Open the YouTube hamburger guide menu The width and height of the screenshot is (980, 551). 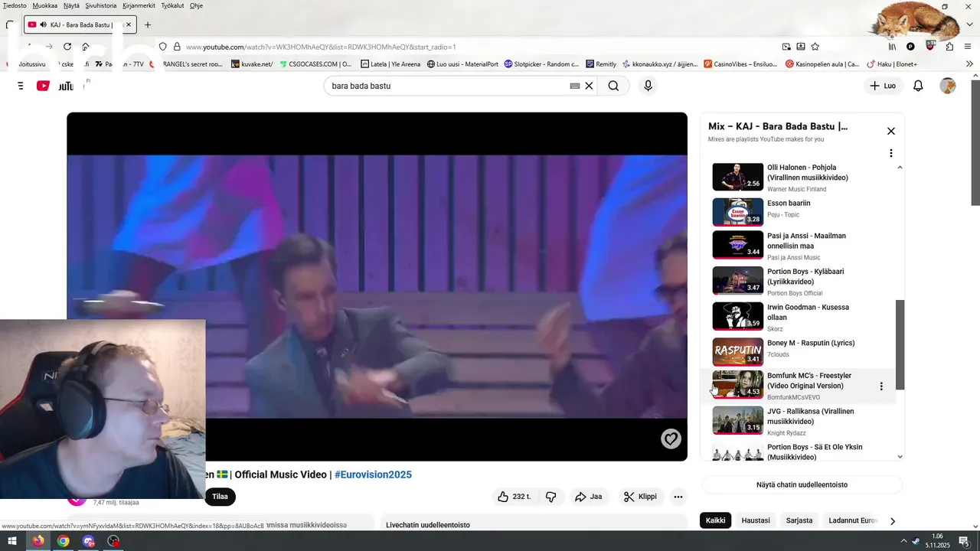pyautogui.click(x=21, y=86)
